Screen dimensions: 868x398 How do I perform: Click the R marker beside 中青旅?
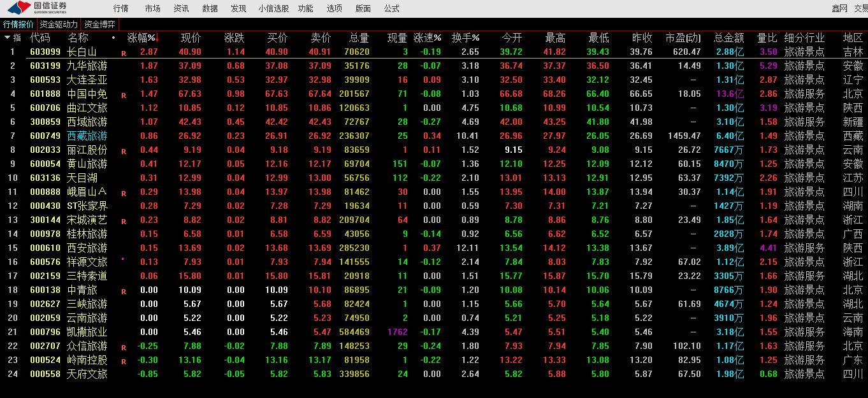coord(124,291)
